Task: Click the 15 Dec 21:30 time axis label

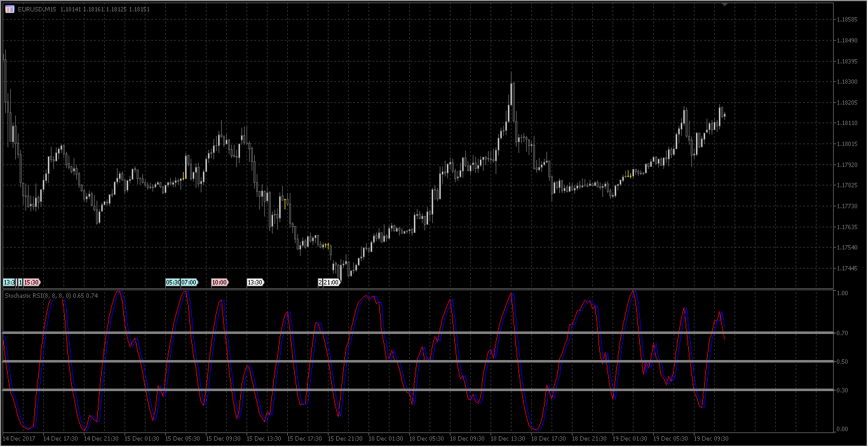Action: [345, 439]
